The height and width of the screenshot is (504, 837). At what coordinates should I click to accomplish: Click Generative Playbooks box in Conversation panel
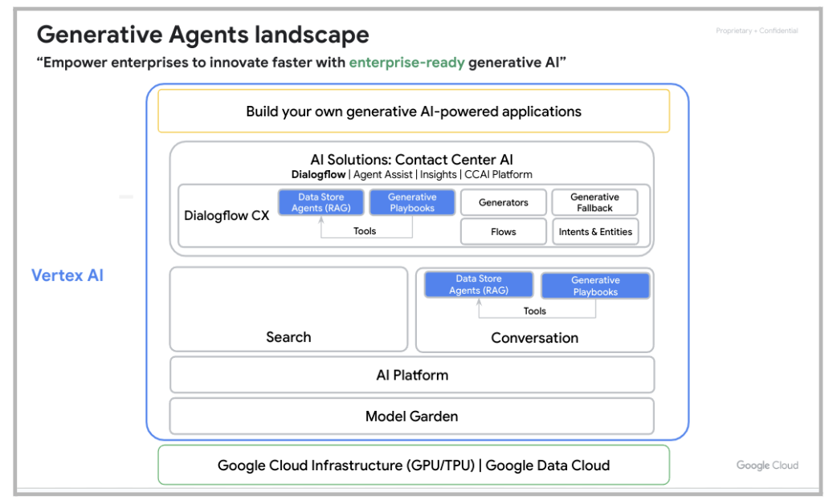coord(595,286)
